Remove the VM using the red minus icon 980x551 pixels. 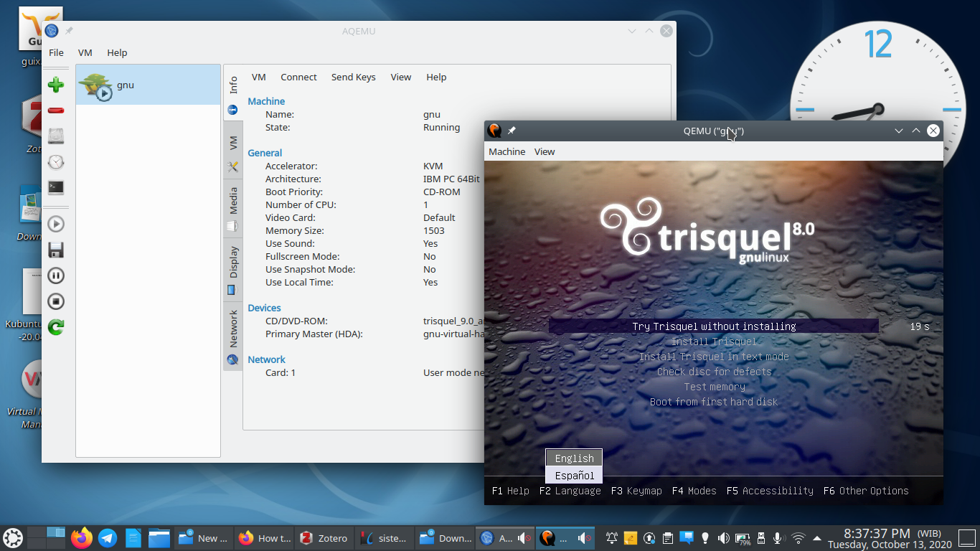pyautogui.click(x=56, y=110)
